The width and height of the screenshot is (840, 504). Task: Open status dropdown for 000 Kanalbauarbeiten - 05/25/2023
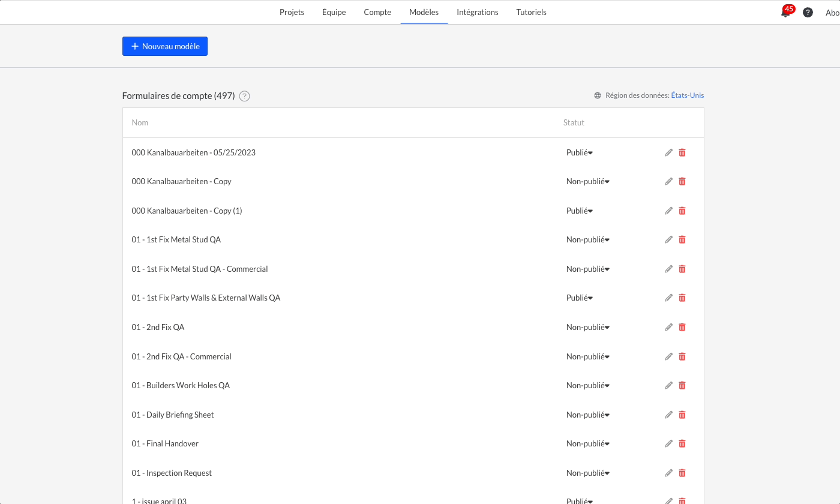(580, 152)
